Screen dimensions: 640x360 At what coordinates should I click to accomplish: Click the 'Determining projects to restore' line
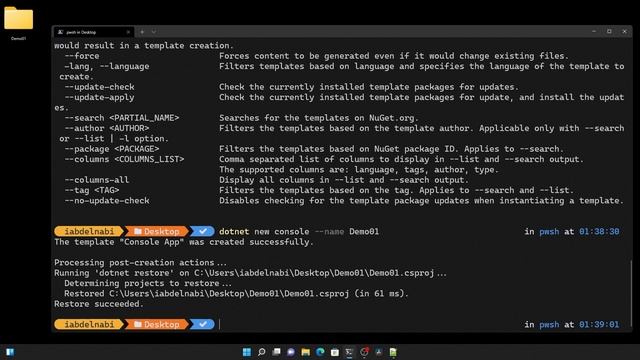click(148, 283)
